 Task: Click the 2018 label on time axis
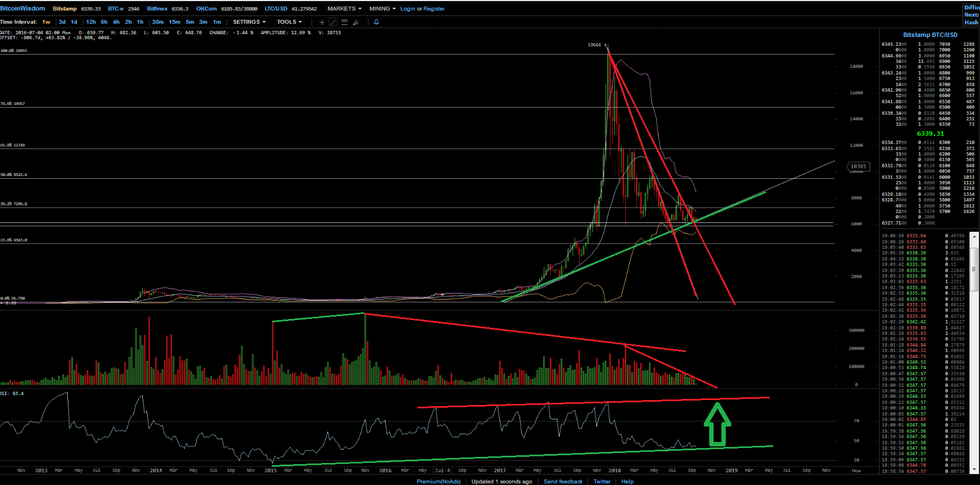tap(614, 471)
